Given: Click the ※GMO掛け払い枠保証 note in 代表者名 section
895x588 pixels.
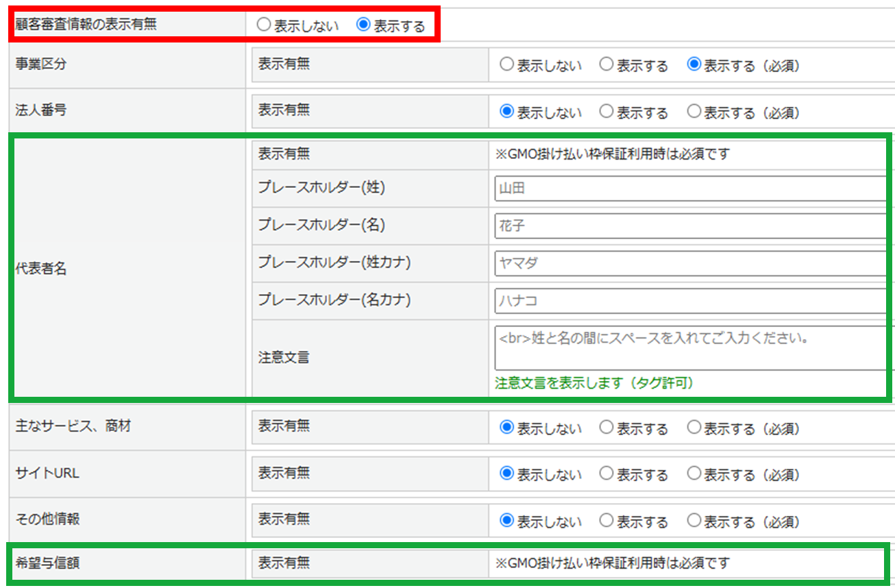Looking at the screenshot, I should (613, 154).
